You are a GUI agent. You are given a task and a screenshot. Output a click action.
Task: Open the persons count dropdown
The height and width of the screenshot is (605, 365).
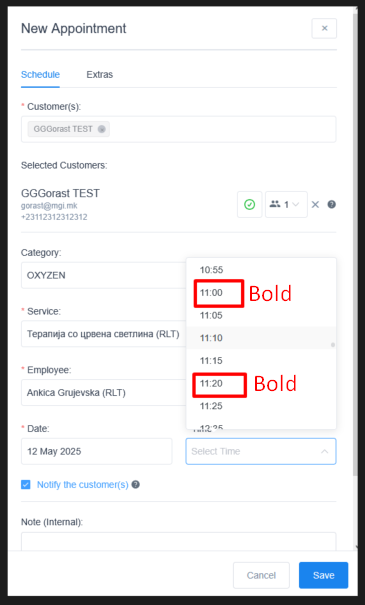(x=286, y=204)
